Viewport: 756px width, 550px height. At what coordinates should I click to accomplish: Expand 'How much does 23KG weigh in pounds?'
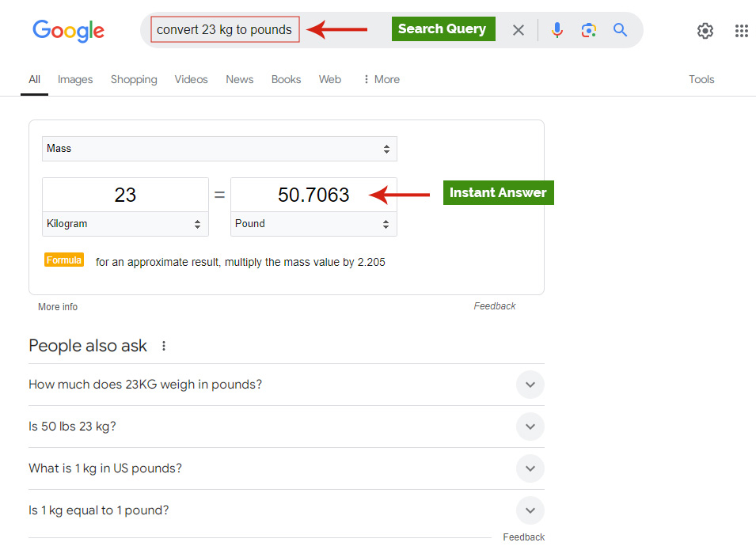pos(530,385)
